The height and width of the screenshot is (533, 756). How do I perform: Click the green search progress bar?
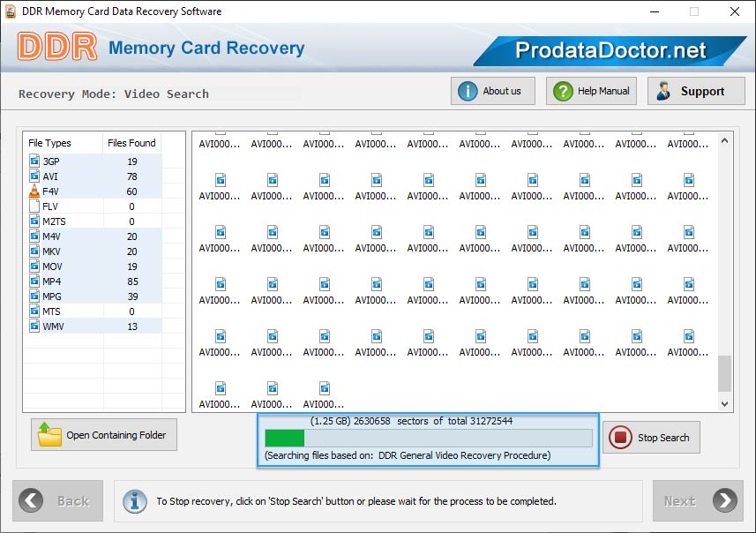coord(429,438)
